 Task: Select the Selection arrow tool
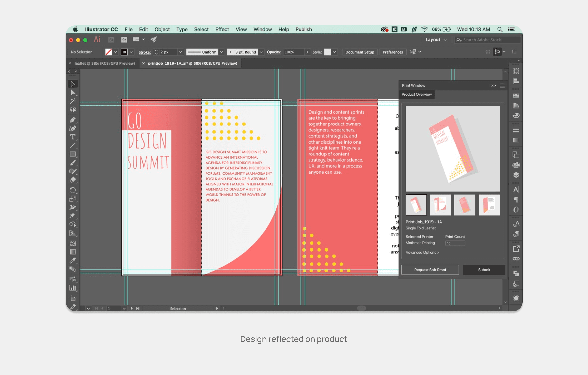(72, 84)
